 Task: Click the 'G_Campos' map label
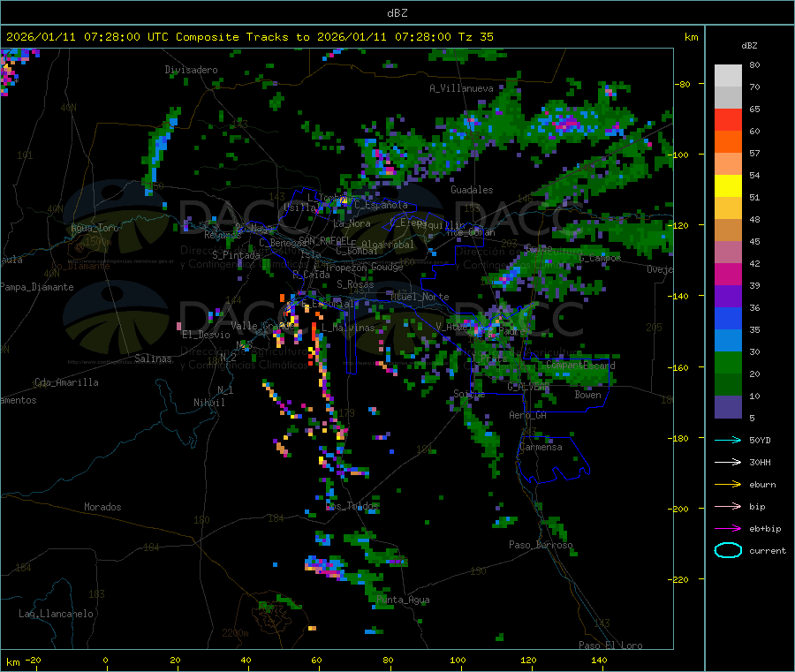coord(600,258)
